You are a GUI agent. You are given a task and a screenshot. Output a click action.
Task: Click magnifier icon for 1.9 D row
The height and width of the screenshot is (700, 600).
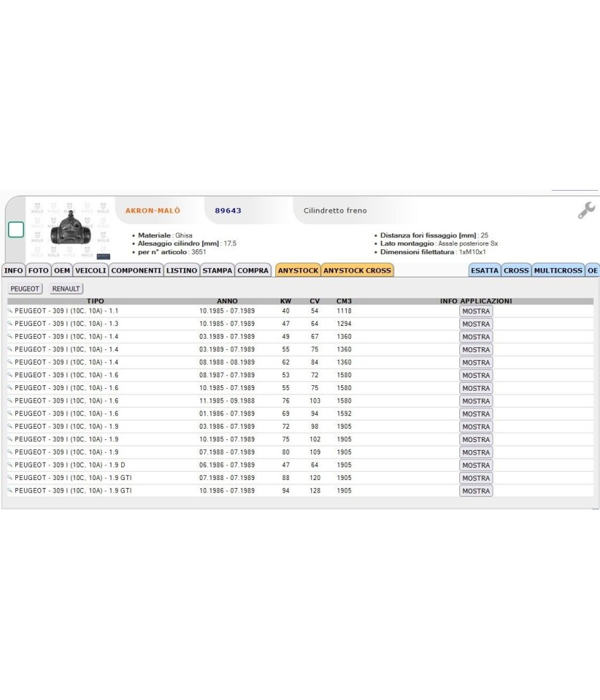(10, 464)
